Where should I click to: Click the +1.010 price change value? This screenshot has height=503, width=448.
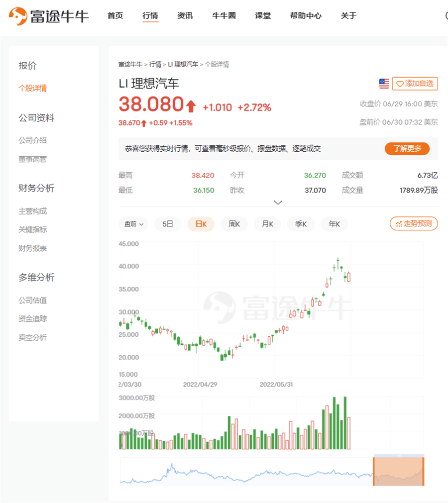(x=217, y=107)
